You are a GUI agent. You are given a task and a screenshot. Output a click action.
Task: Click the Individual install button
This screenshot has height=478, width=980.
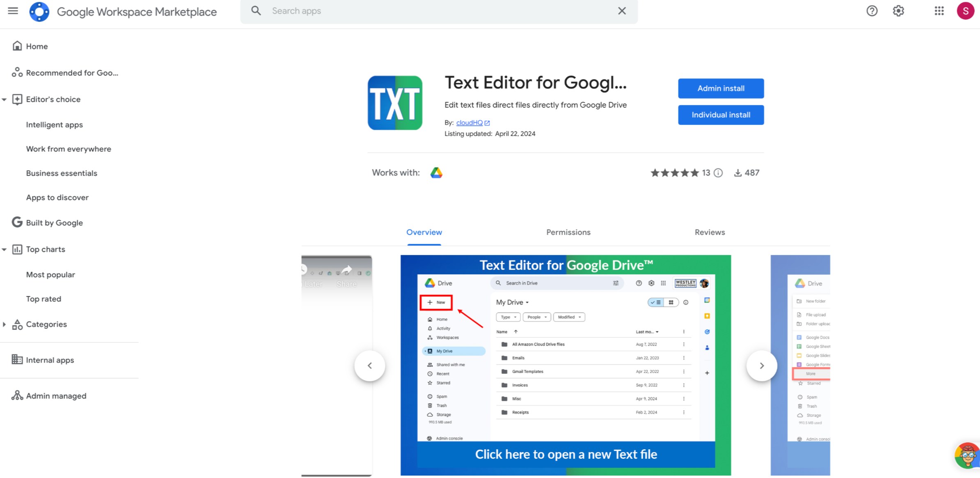[721, 115]
